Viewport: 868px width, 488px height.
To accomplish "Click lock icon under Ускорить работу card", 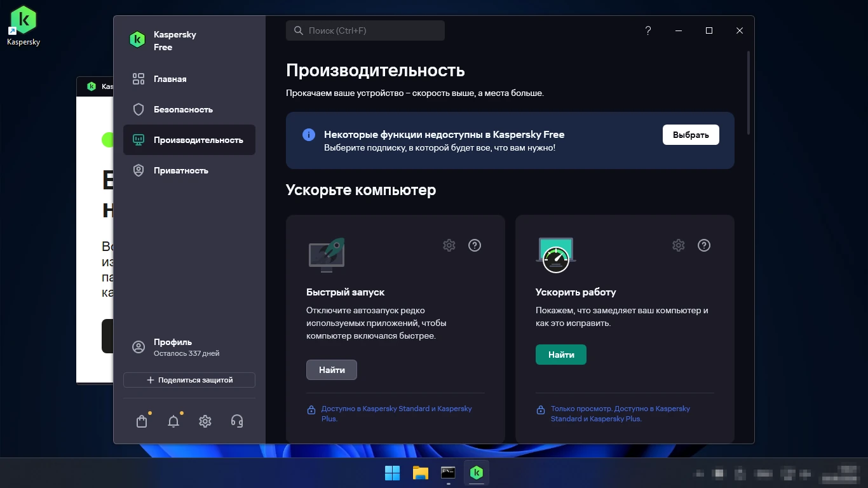I will coord(540,410).
